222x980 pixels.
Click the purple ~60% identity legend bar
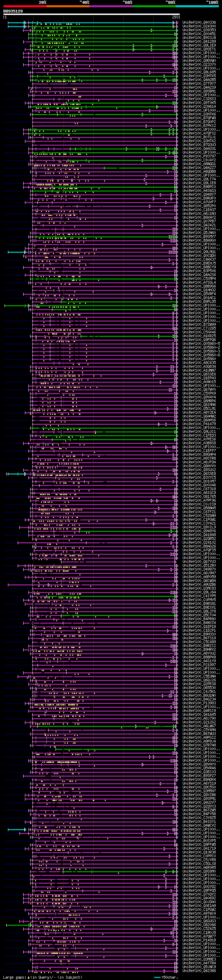[111, 6]
